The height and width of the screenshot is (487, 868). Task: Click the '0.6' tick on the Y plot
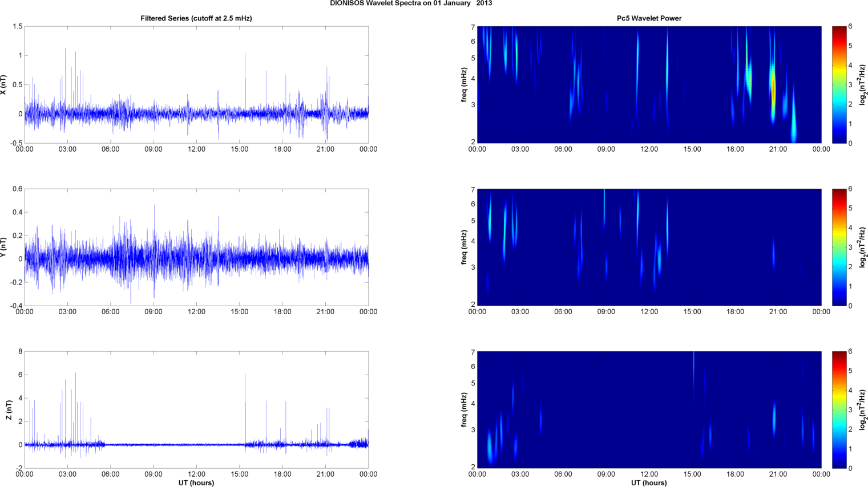pyautogui.click(x=17, y=189)
